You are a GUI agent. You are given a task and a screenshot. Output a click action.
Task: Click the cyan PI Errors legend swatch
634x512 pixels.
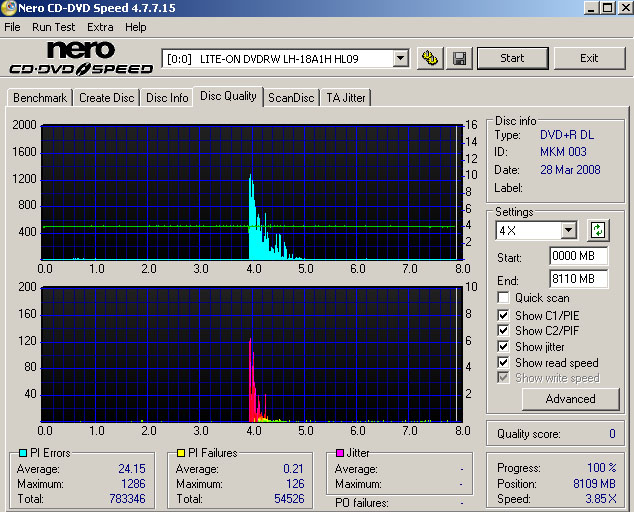[23, 453]
